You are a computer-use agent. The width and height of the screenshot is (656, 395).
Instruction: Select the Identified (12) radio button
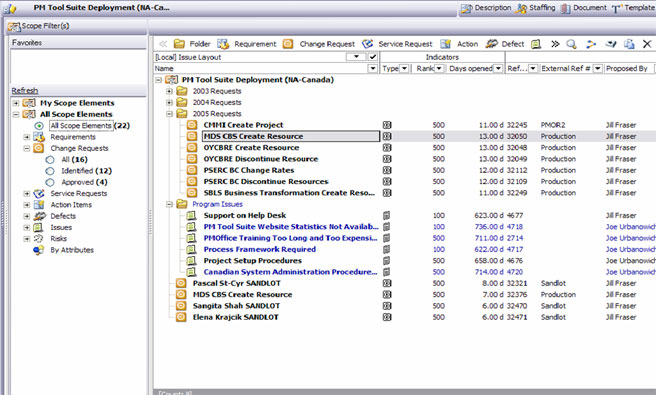coord(50,171)
